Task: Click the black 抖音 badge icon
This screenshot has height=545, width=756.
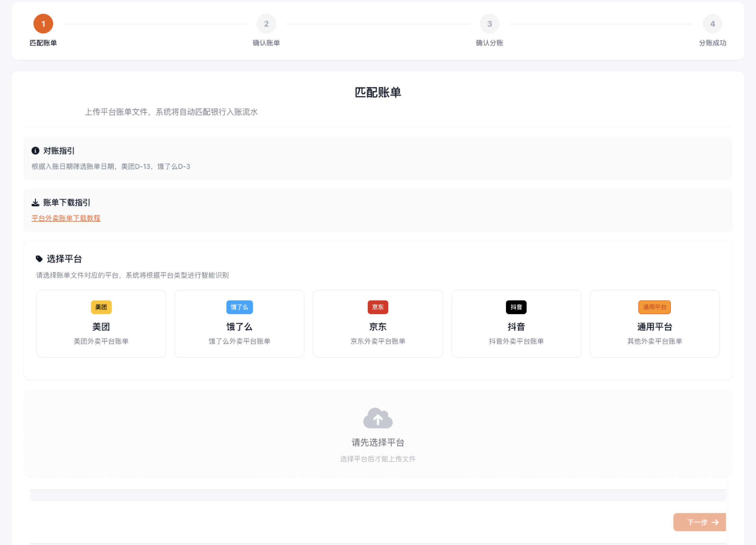Action: coord(516,307)
